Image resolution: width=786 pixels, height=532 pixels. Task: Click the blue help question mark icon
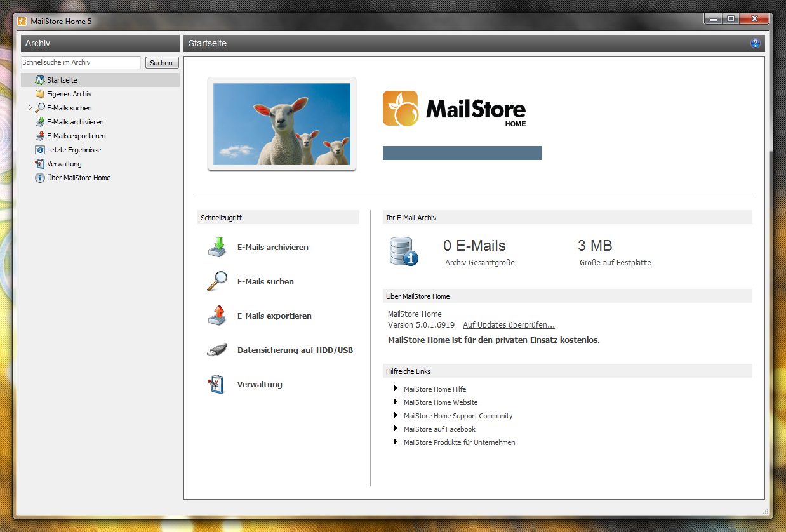click(755, 43)
